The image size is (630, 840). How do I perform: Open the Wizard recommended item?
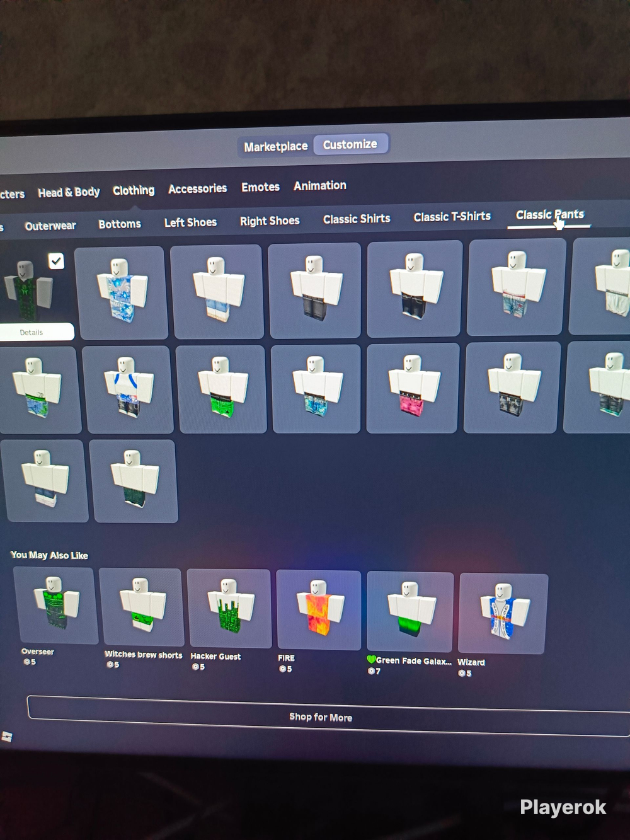pyautogui.click(x=502, y=613)
